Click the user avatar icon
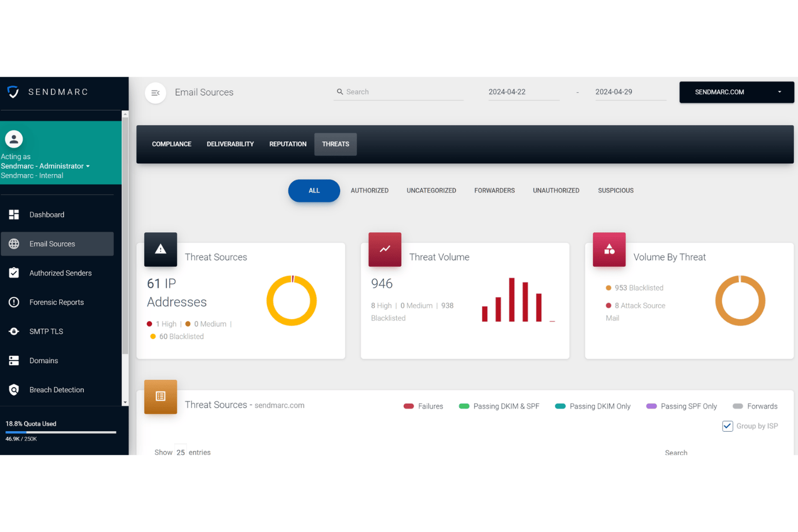This screenshot has width=798, height=532. pyautogui.click(x=14, y=139)
